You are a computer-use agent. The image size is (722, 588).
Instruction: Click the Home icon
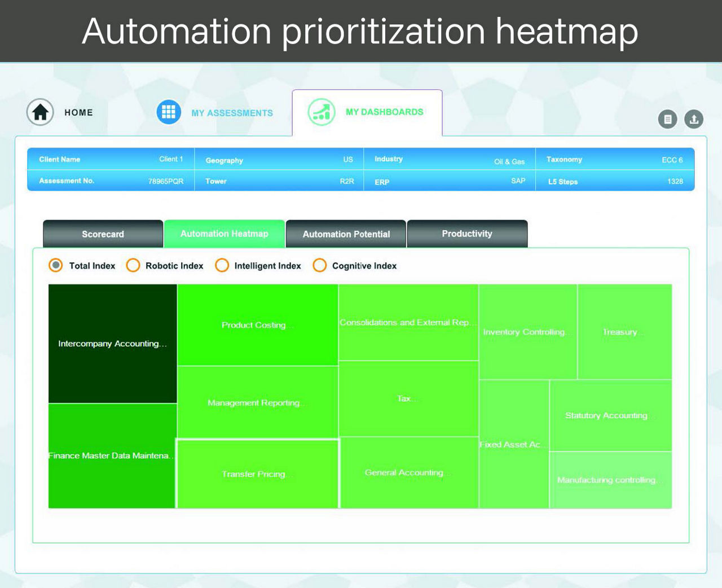click(39, 112)
